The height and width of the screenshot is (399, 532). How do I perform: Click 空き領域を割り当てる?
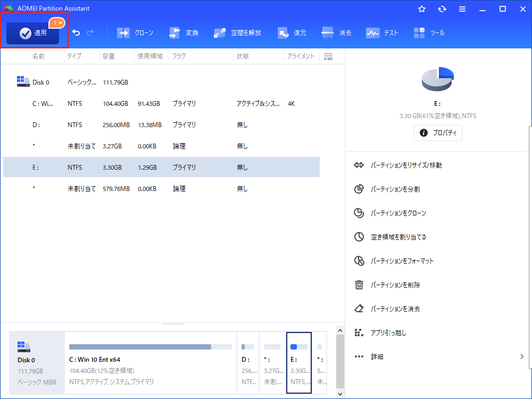398,237
